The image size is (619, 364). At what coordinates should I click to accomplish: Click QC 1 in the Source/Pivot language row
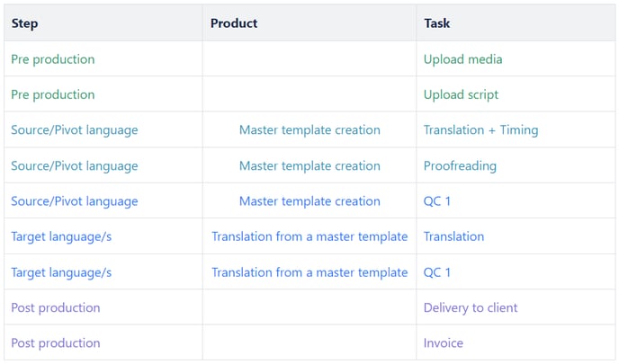437,201
